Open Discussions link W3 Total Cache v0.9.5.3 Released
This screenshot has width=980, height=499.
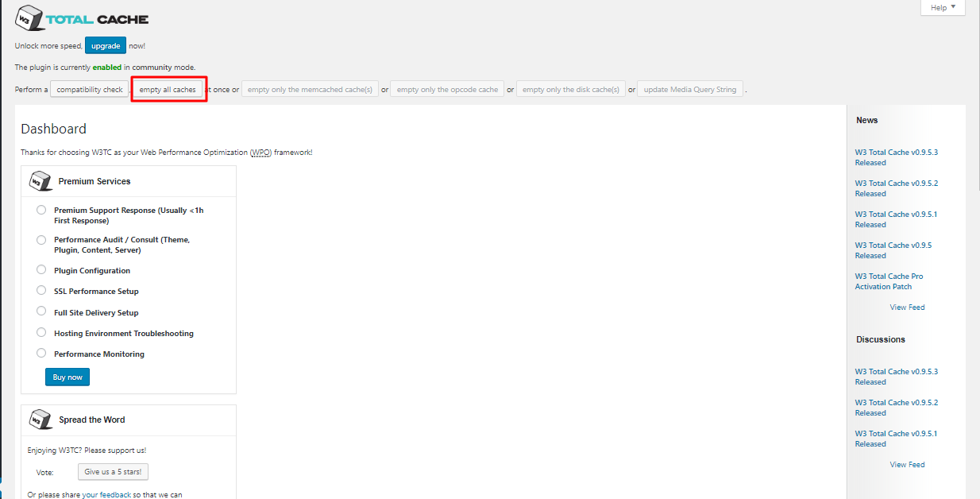[896, 377]
